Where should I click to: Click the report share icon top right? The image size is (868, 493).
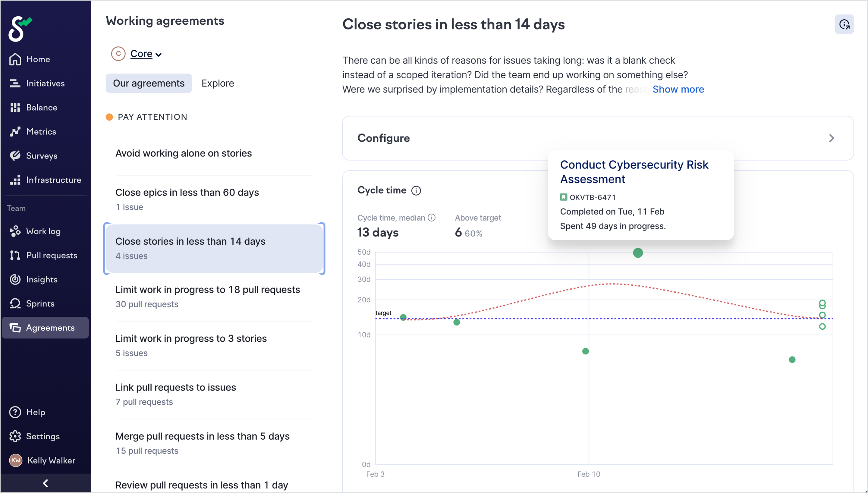pos(844,24)
